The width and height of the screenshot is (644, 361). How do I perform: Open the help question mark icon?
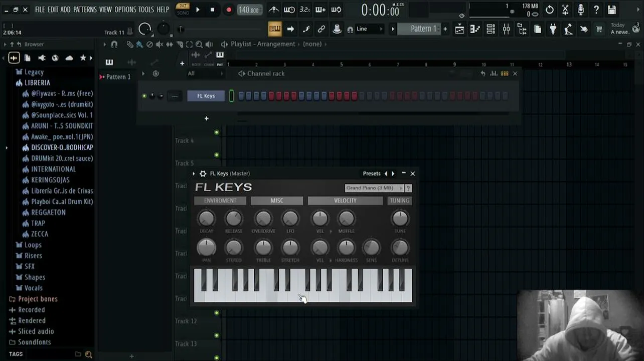596,10
